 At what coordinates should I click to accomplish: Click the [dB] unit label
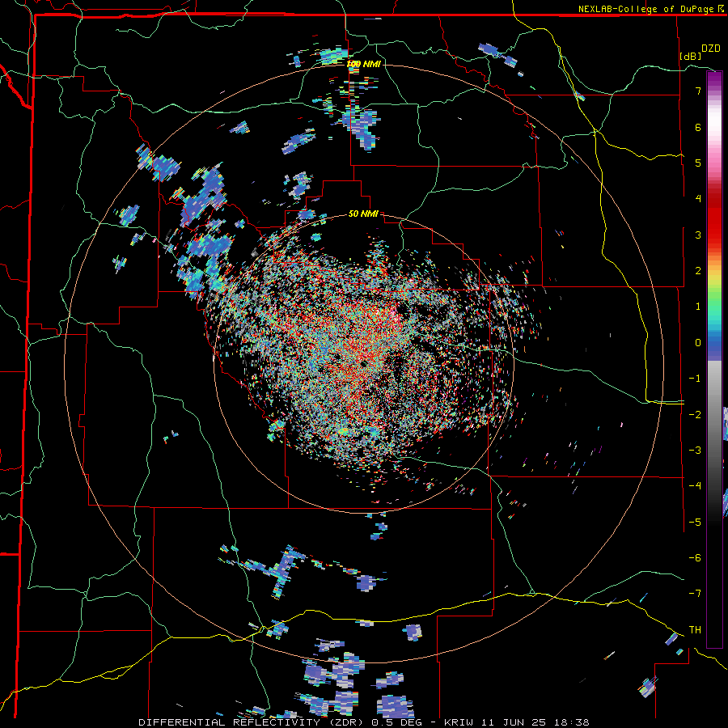[x=691, y=56]
